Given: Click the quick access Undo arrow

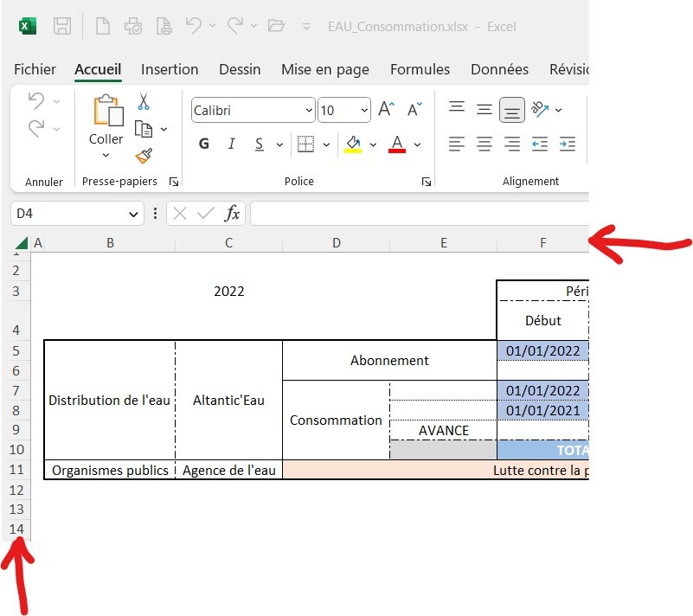Looking at the screenshot, I should point(194,26).
